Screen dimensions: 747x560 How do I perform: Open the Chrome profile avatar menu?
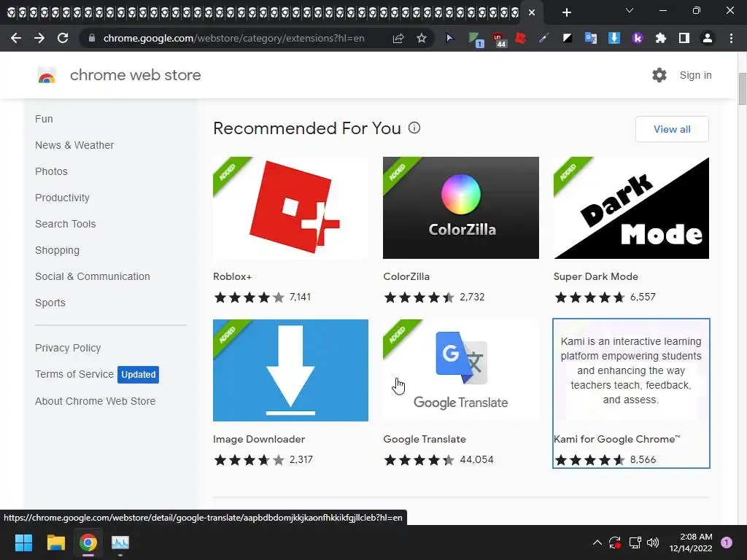click(x=708, y=38)
